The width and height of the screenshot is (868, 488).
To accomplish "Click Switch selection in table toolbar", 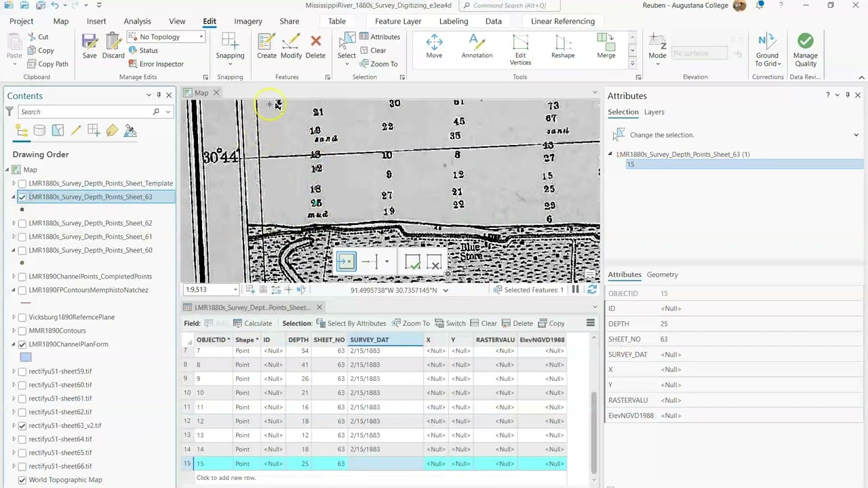I will click(450, 323).
